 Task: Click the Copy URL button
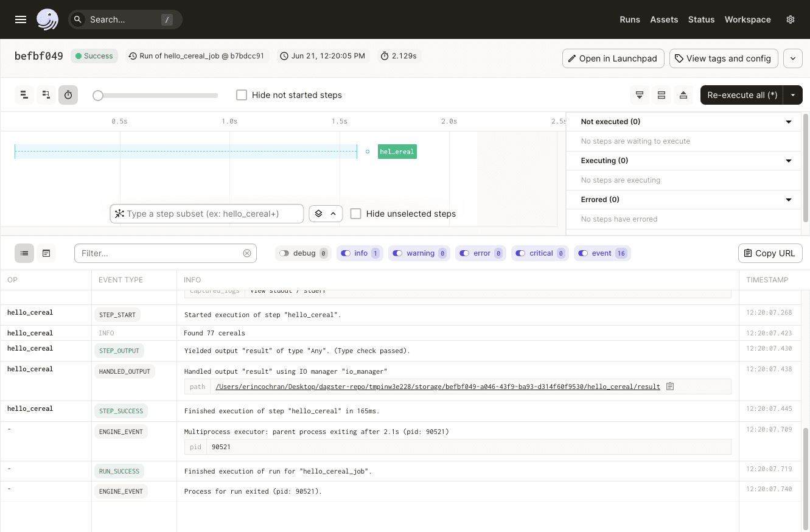pyautogui.click(x=770, y=253)
